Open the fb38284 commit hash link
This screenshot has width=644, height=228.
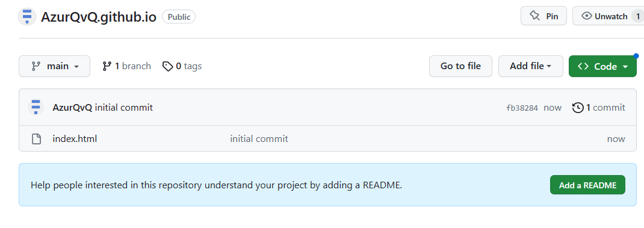coord(522,108)
